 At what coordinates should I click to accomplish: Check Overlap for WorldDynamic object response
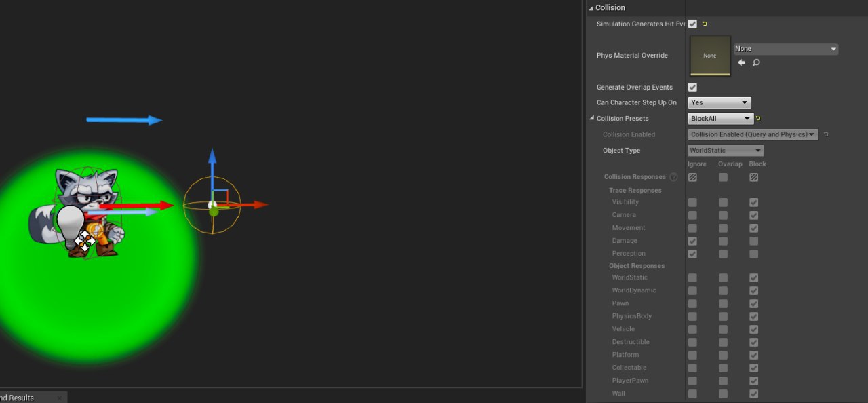(723, 290)
